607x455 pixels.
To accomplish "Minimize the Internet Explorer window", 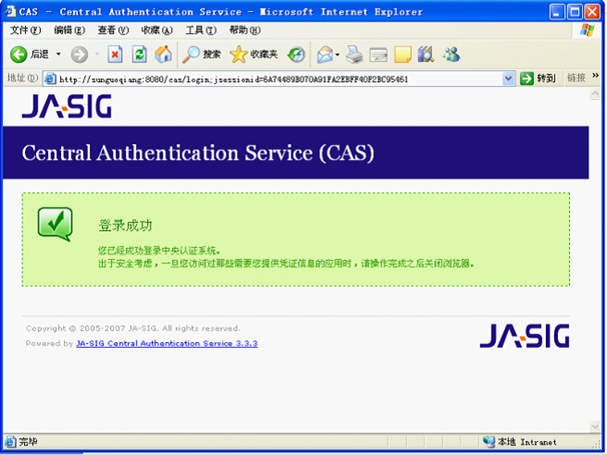I will [557, 12].
